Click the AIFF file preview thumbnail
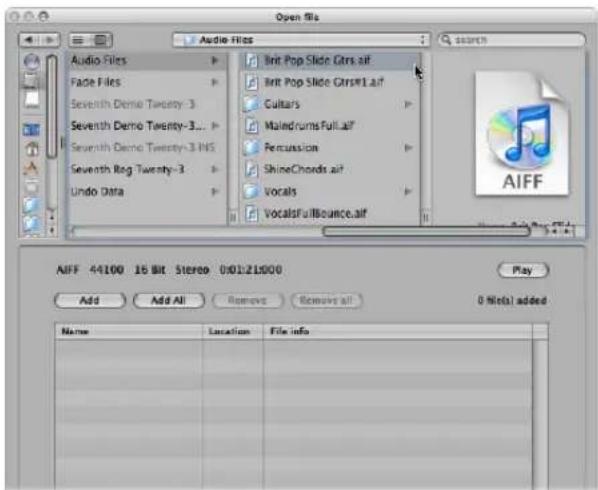 coord(522,133)
